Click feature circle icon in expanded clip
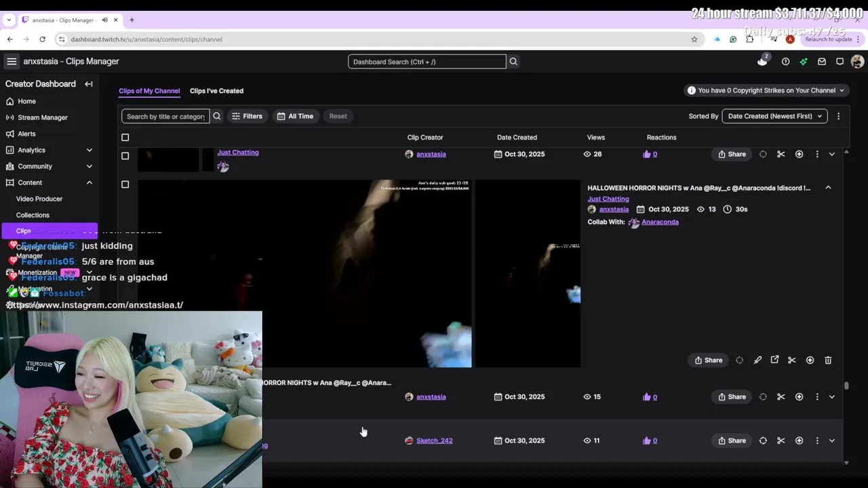Image resolution: width=868 pixels, height=488 pixels. pos(740,360)
